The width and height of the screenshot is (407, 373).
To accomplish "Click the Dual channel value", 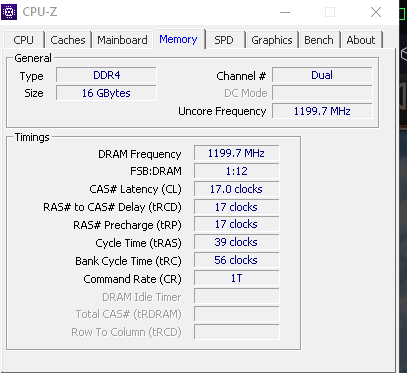I will click(x=322, y=75).
